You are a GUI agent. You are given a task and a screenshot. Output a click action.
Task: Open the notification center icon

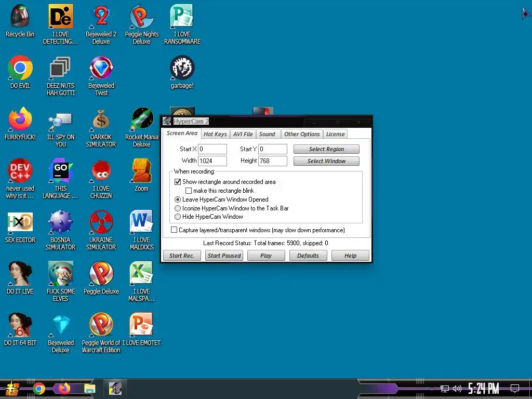click(x=515, y=389)
